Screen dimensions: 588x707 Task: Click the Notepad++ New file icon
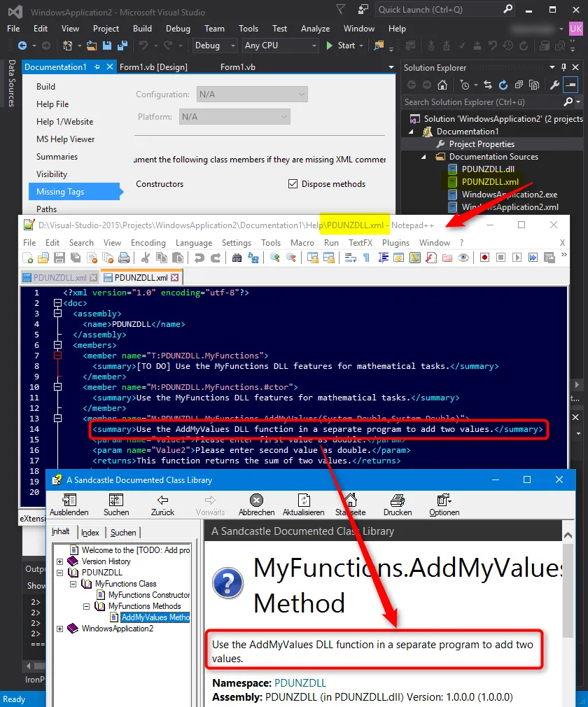point(27,258)
